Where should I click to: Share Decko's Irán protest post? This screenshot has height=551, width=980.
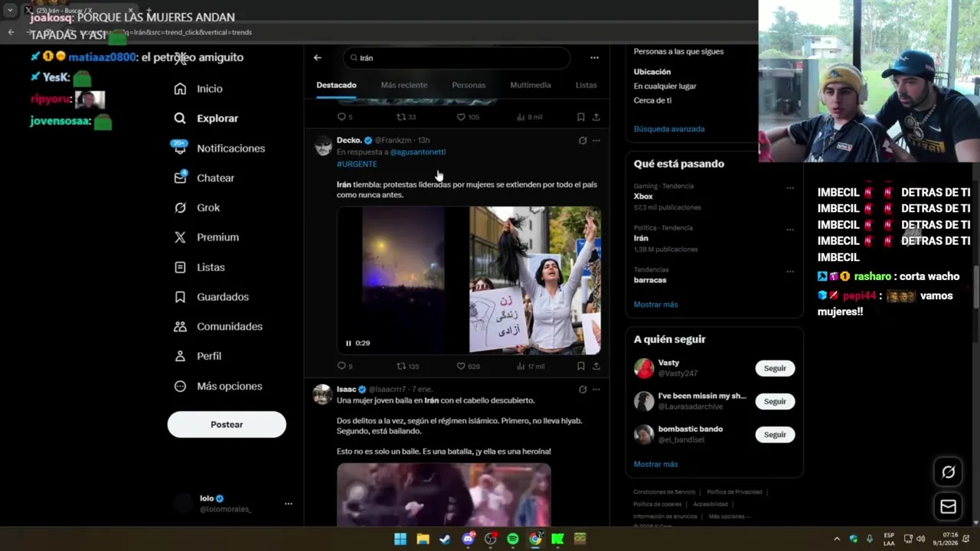point(596,367)
